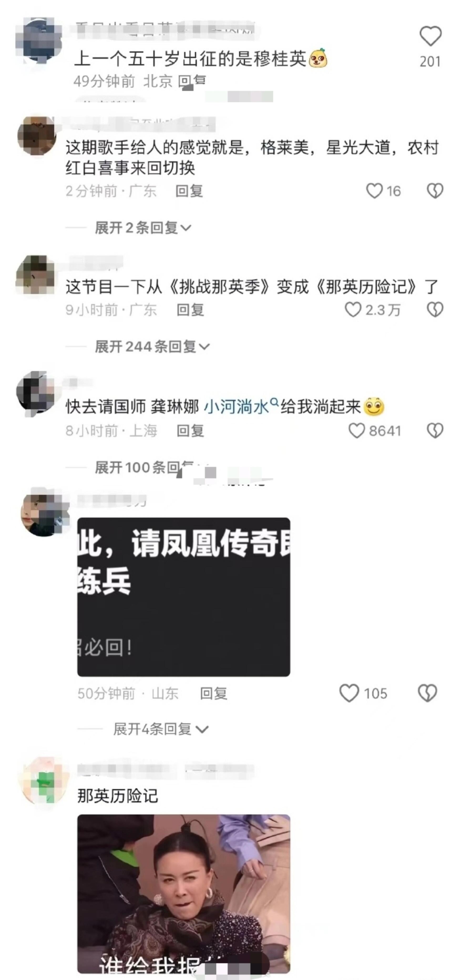Like the 那英历险记 comment with 2.3万 likes

click(x=353, y=310)
